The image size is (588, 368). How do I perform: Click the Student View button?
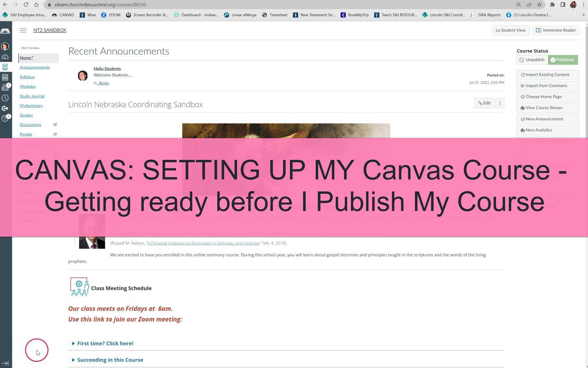[510, 30]
